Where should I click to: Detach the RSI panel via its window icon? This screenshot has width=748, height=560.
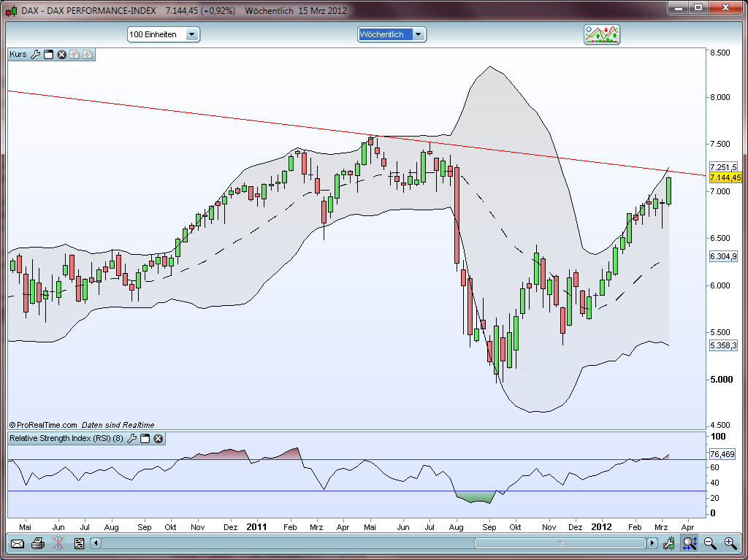click(x=145, y=439)
